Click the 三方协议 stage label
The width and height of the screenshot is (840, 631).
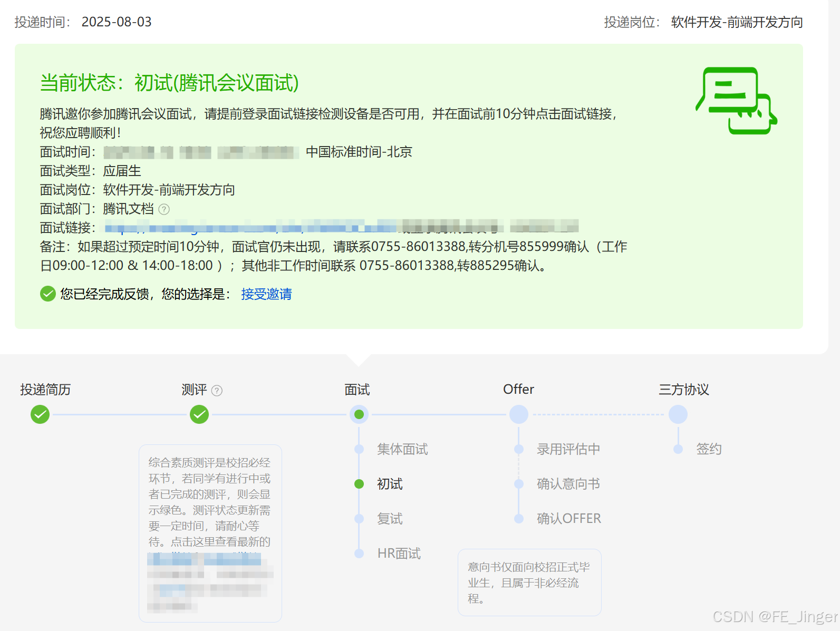[x=684, y=390]
